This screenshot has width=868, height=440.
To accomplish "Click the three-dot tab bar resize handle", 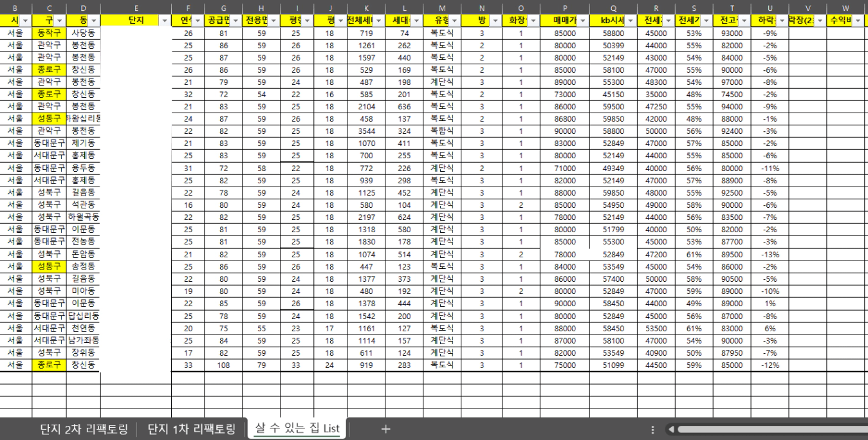I will pyautogui.click(x=653, y=429).
